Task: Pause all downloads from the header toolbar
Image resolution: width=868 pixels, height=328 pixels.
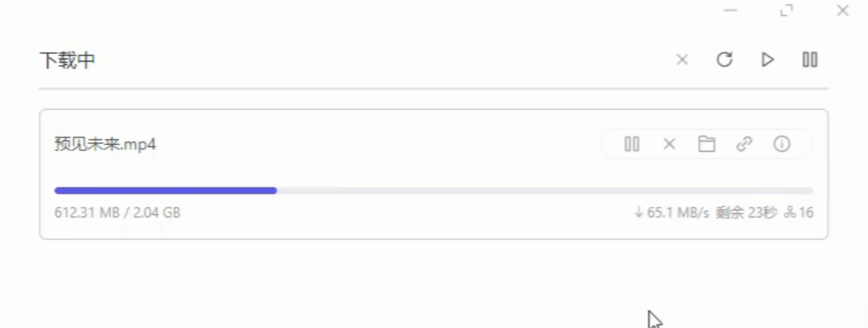Action: pyautogui.click(x=810, y=60)
